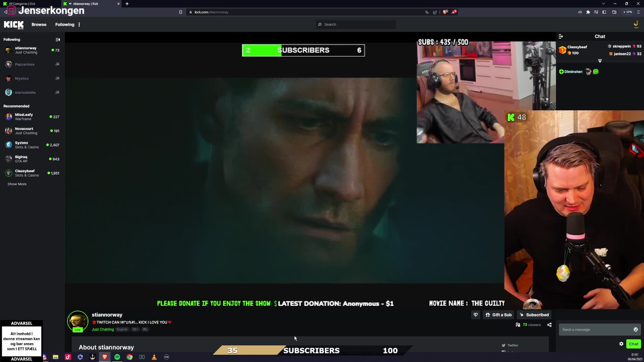Open the browser extensions puzzle icon
This screenshot has height=362, width=644.
tap(588, 12)
